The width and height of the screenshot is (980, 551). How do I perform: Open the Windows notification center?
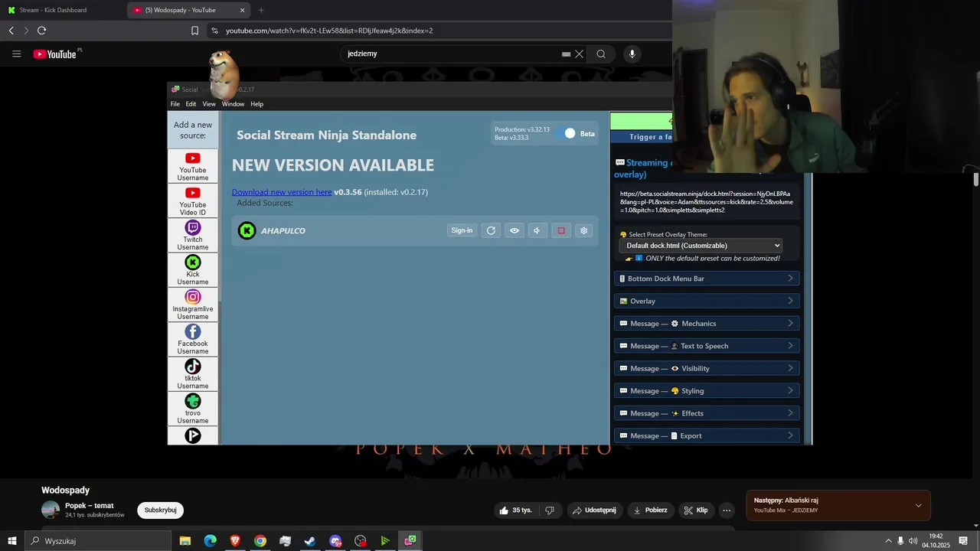(x=963, y=541)
